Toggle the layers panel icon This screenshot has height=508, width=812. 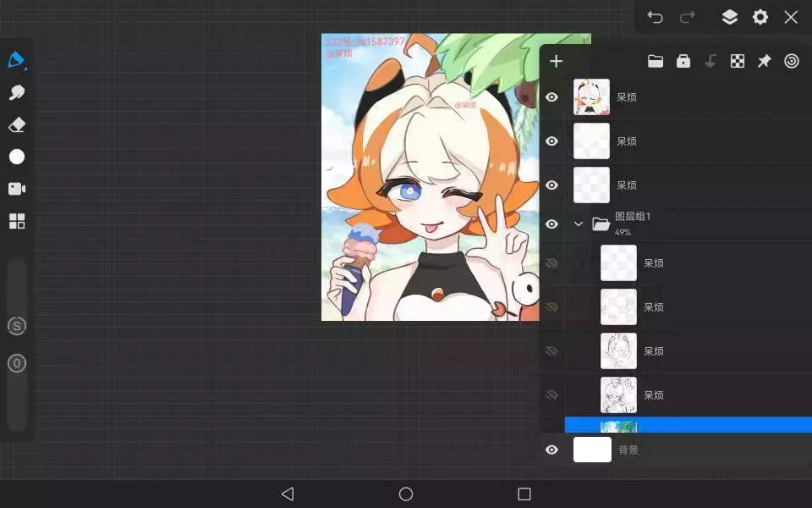730,17
